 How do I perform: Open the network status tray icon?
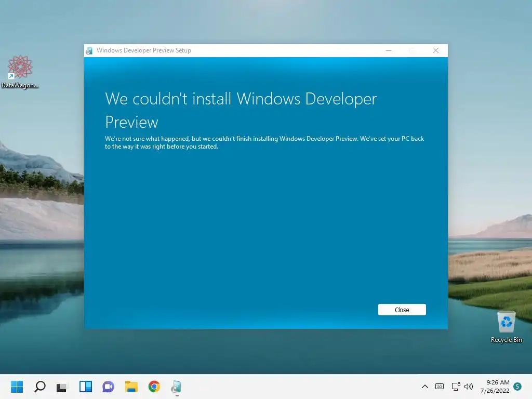tap(456, 387)
